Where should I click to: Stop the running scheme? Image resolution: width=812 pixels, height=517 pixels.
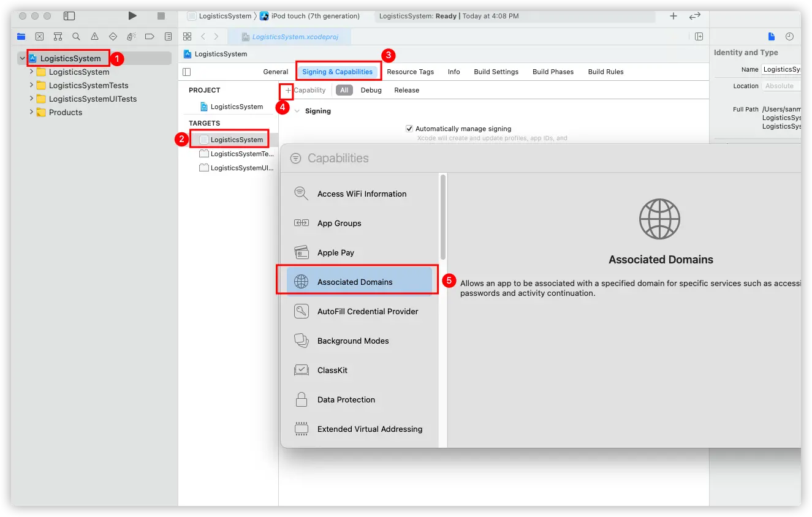[x=161, y=16]
